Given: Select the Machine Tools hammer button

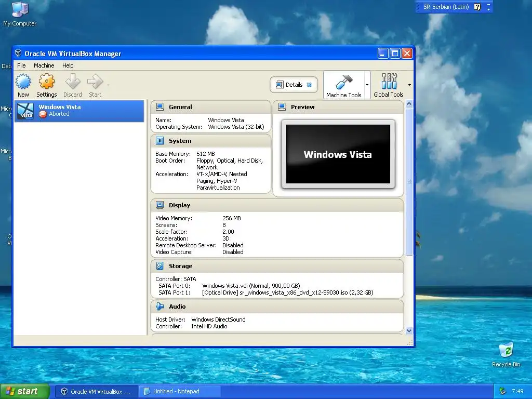Looking at the screenshot, I should coord(344,85).
